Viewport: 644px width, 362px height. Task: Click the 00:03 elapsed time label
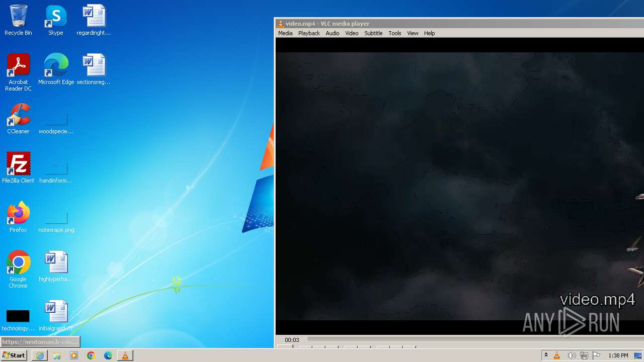(x=292, y=340)
